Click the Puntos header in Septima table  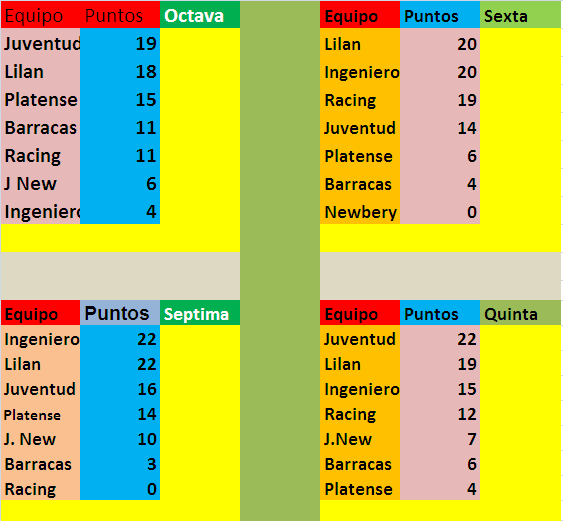[x=120, y=313]
